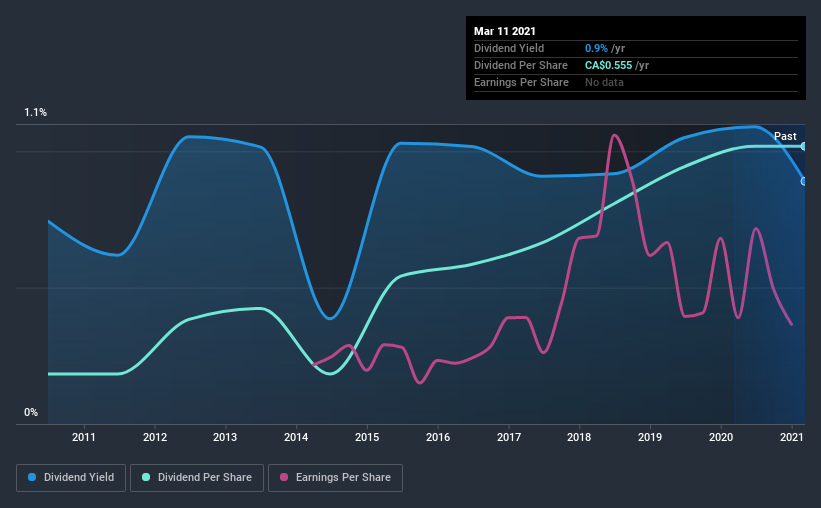Click the 2011 x-axis label
821x508 pixels.
tap(84, 437)
